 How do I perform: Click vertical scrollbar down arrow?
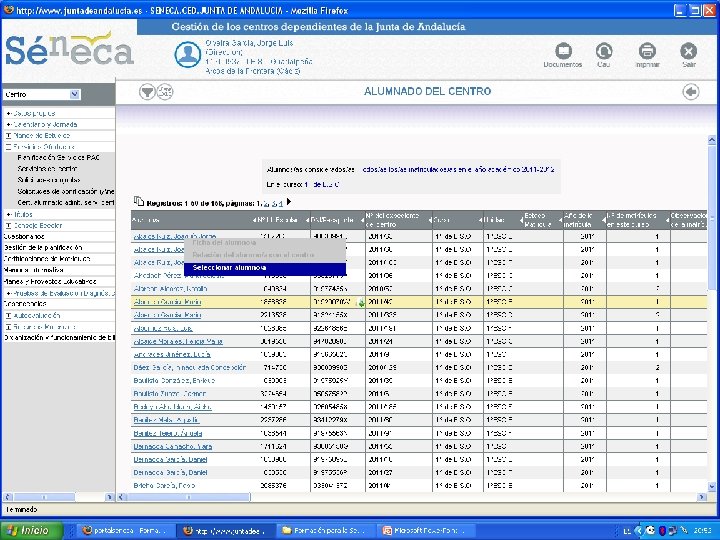[x=712, y=486]
